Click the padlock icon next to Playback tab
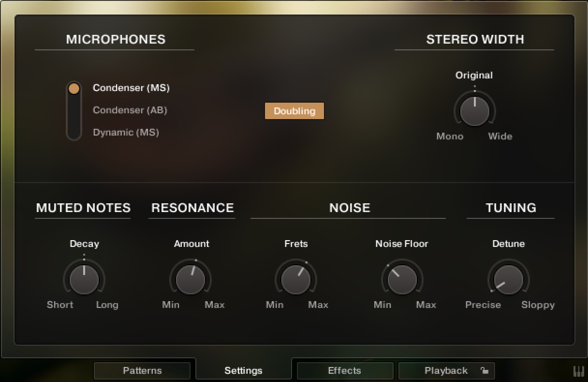 485,370
